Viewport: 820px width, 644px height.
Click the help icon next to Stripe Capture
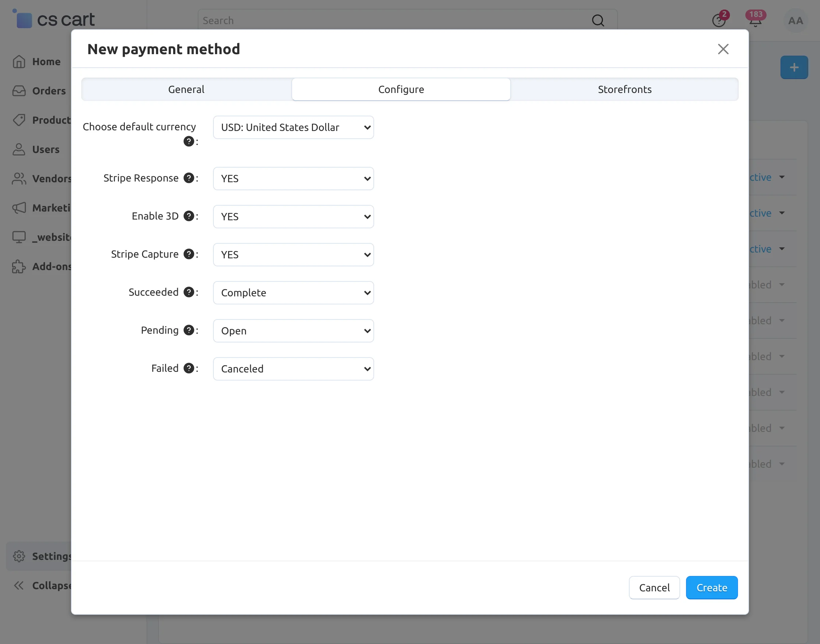tap(189, 254)
